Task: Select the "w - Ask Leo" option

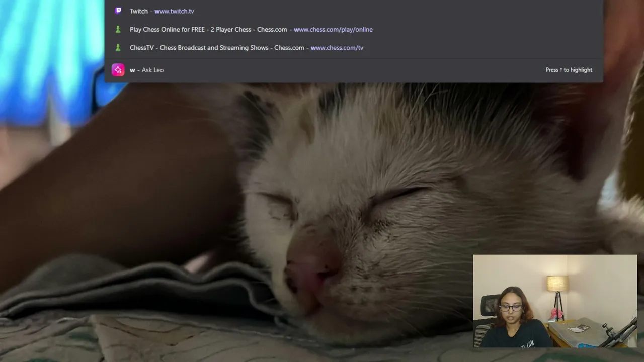Action: click(354, 70)
